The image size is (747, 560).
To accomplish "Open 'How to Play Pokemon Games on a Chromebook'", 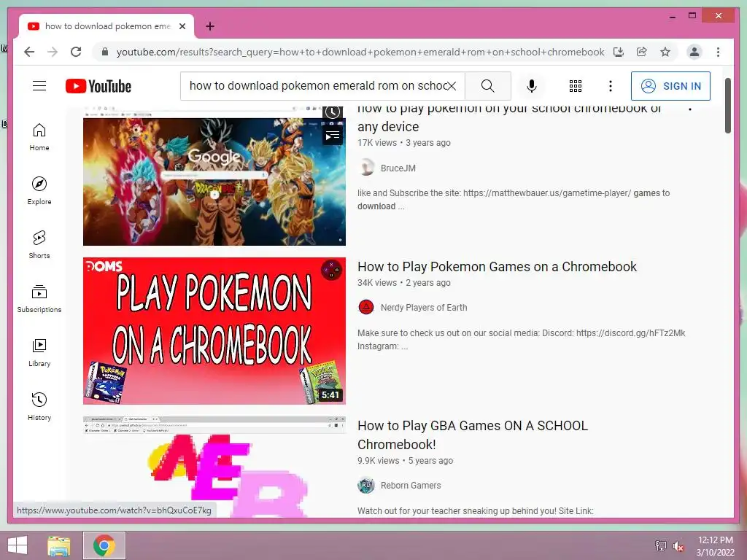I will 497,267.
